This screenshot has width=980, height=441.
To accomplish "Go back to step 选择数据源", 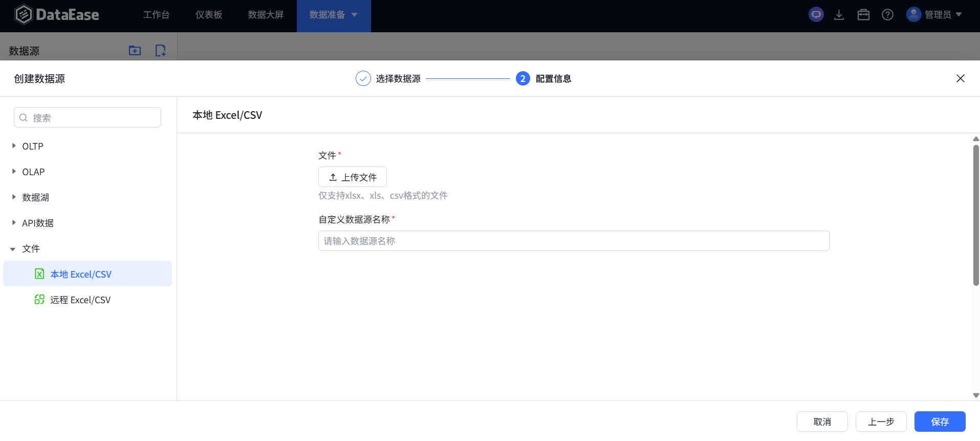I will point(388,78).
